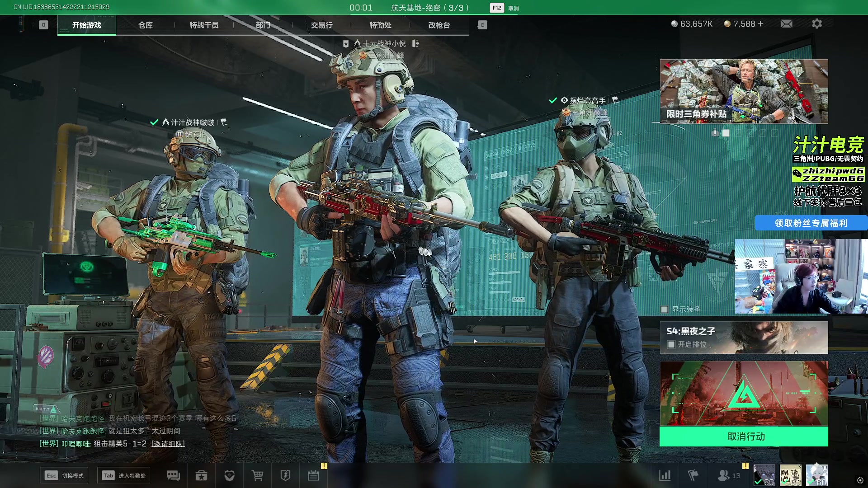Viewport: 868px width, 488px height.
Task: Click the map preview with green triangle
Action: [744, 393]
